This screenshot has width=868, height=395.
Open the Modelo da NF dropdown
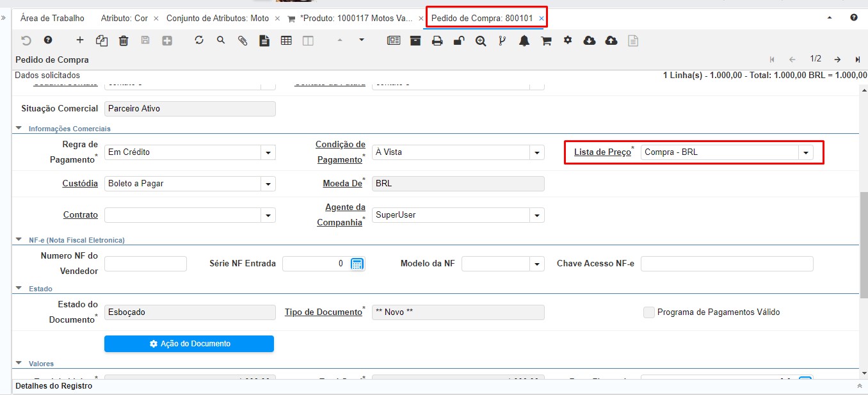tap(537, 264)
